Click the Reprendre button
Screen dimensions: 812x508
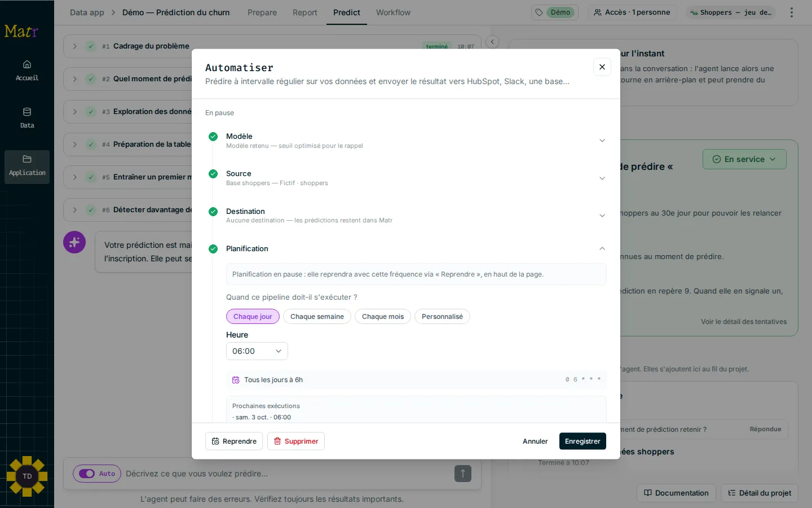[x=234, y=441]
